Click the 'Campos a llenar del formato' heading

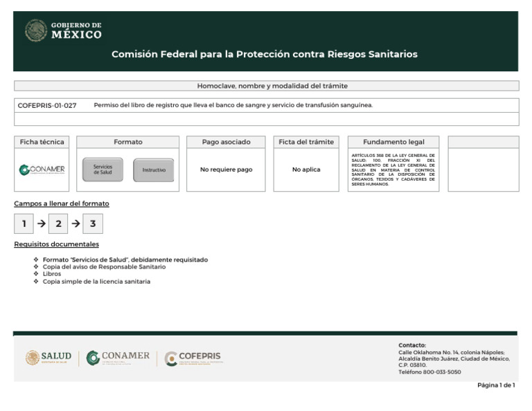click(62, 203)
